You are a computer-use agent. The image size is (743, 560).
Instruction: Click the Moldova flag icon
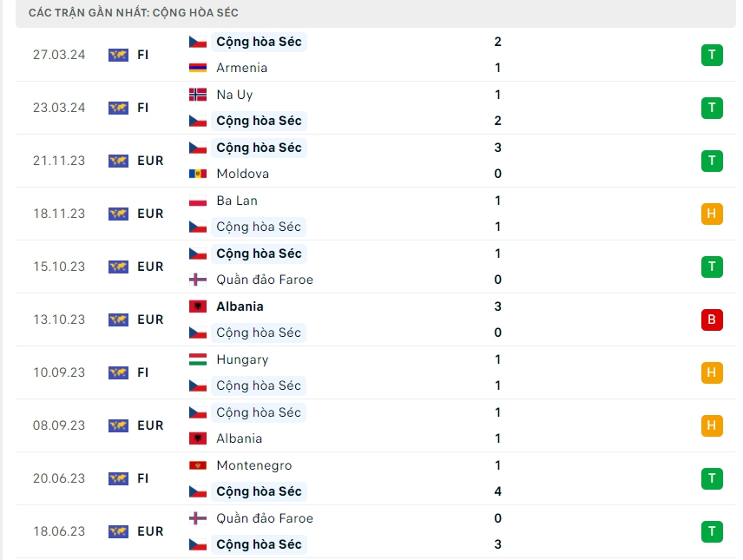pyautogui.click(x=198, y=174)
